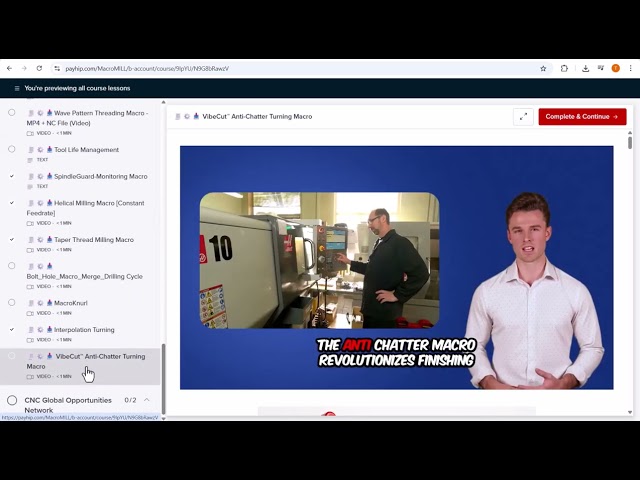The image size is (640, 480).
Task: Click video icon under Taper Thread Milling Macro
Action: coord(30,250)
